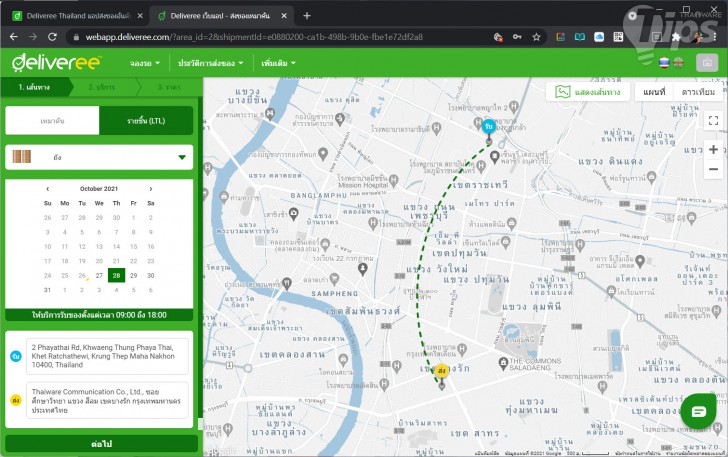Switch to เหมาคัน booking tab

point(52,121)
